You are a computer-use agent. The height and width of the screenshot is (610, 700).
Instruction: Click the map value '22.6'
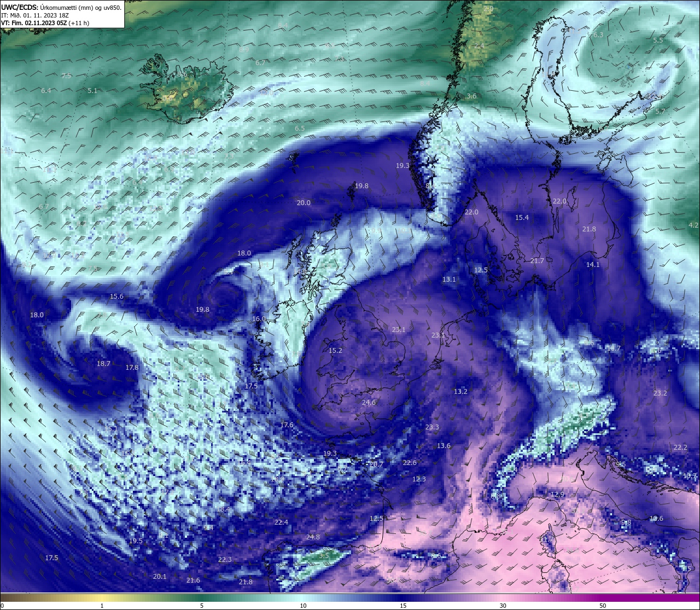tap(410, 462)
